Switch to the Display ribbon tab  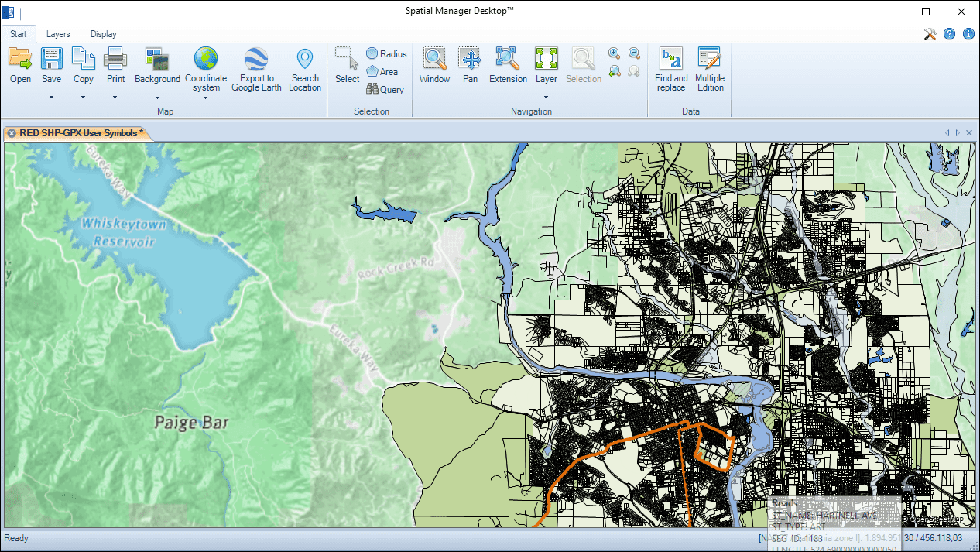pos(104,34)
